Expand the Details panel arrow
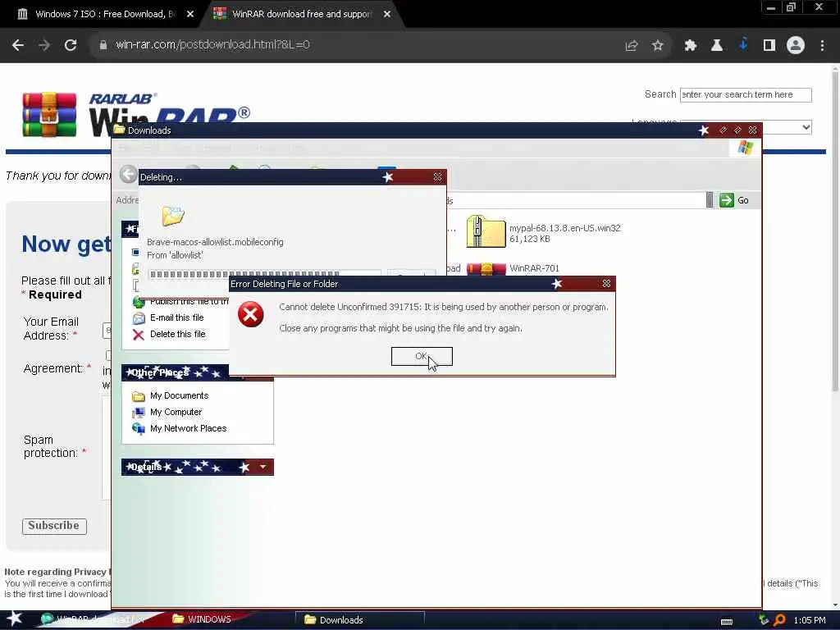 (262, 467)
